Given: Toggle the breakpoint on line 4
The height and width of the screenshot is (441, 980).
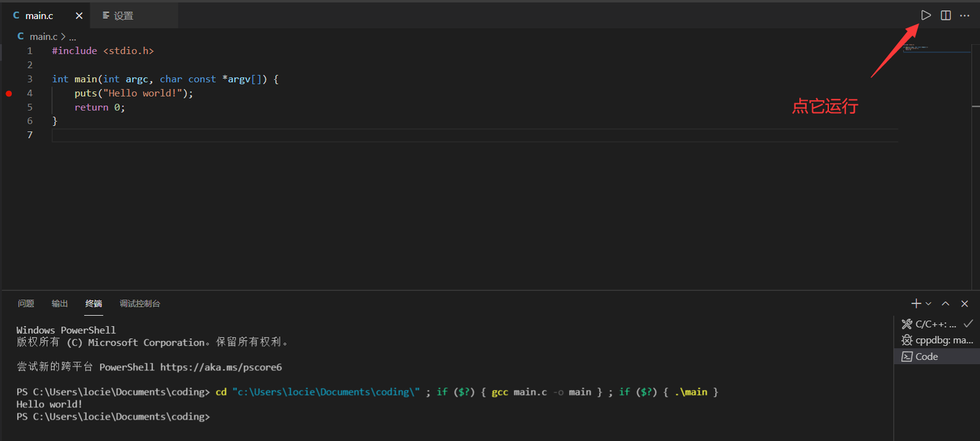Looking at the screenshot, I should pos(8,93).
